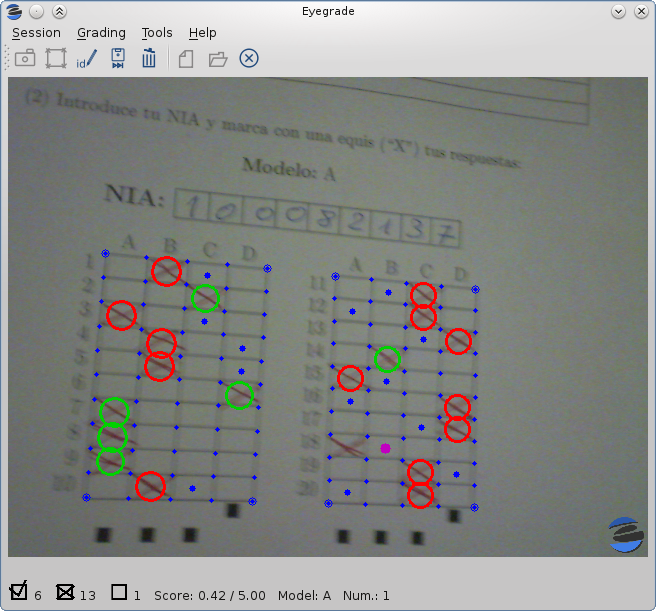The width and height of the screenshot is (656, 611).
Task: Click the incorrect answers crossed box icon
Action: 66,591
